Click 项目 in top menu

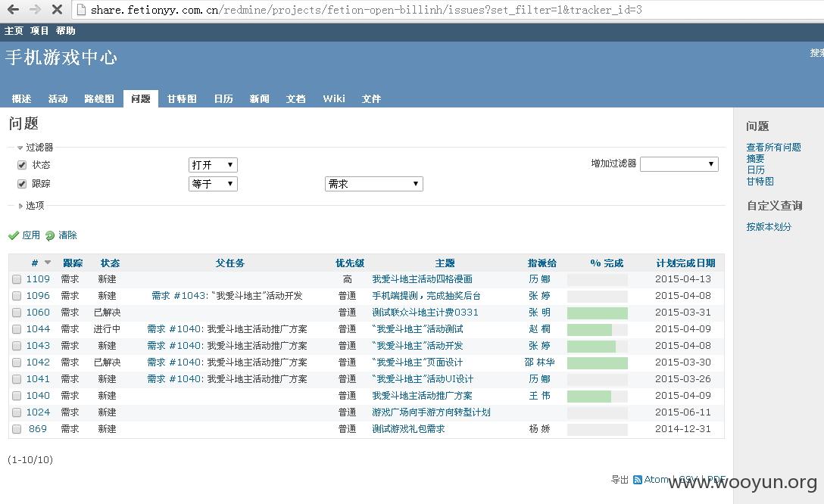(x=39, y=31)
